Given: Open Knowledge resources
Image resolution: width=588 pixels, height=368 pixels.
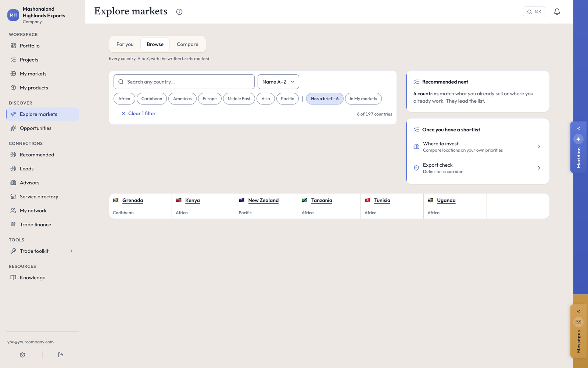Looking at the screenshot, I should coord(42,277).
